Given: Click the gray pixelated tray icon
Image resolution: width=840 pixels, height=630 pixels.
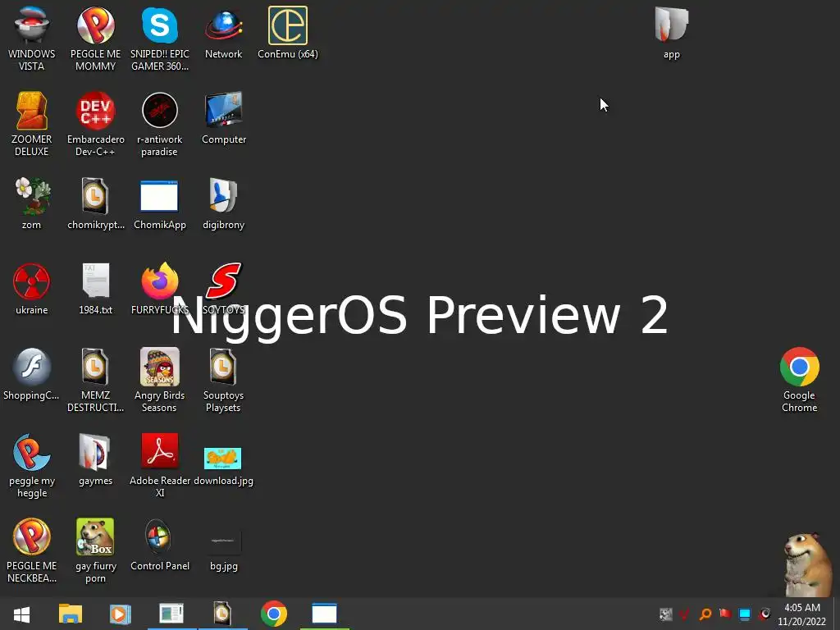Looking at the screenshot, I should 666,614.
